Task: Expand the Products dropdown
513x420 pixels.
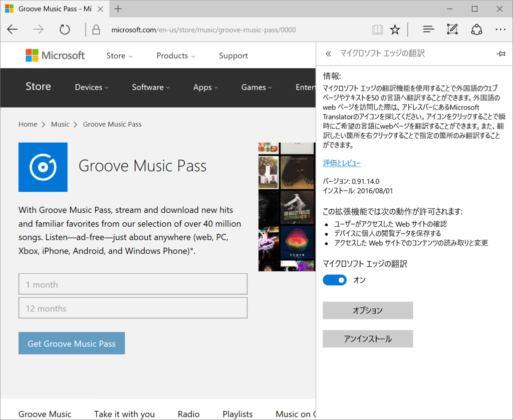Action: [x=176, y=56]
